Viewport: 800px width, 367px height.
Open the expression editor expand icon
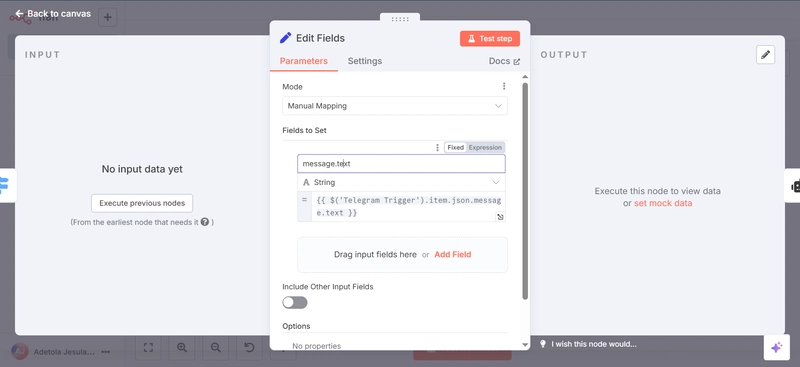click(501, 217)
